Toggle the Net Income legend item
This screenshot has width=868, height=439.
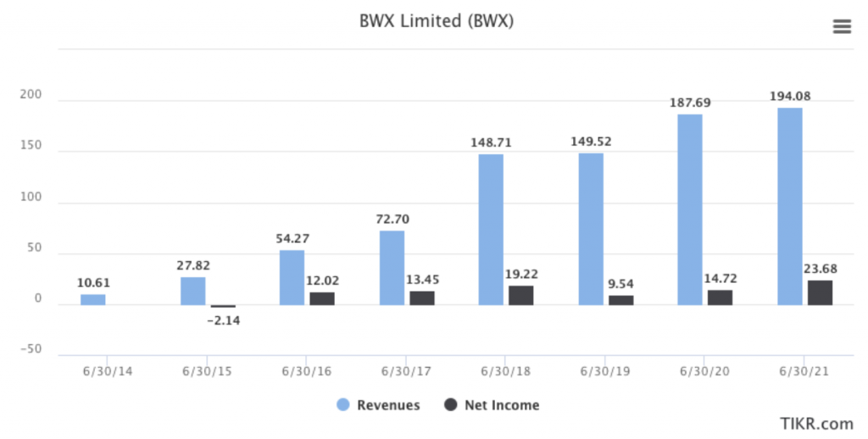coord(492,405)
